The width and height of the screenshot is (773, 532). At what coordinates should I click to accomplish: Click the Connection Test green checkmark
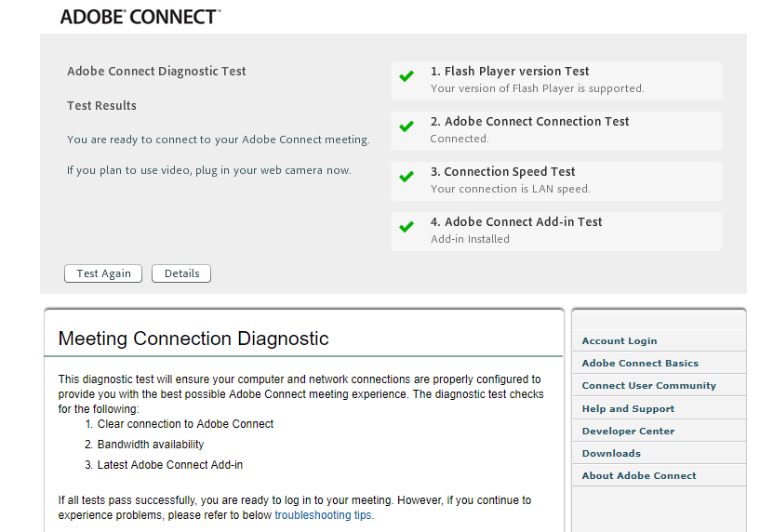pyautogui.click(x=406, y=126)
